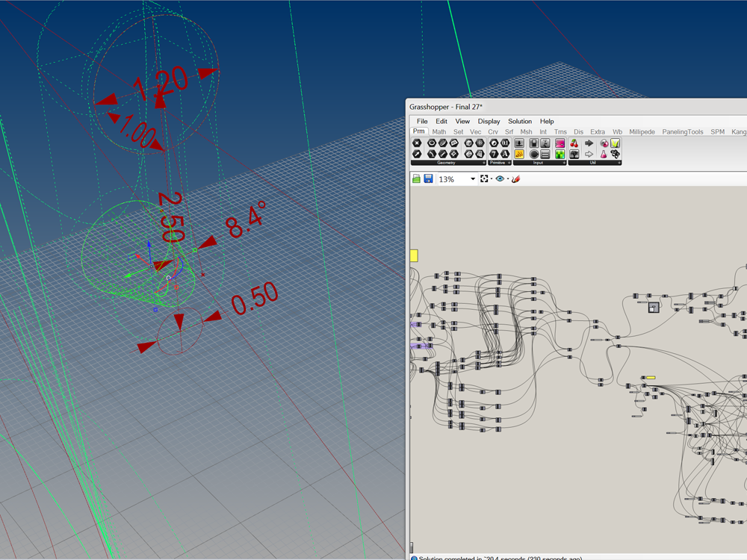Click the 'Grasshopper - Final 27*' window title
This screenshot has height=560, width=747.
click(x=446, y=107)
